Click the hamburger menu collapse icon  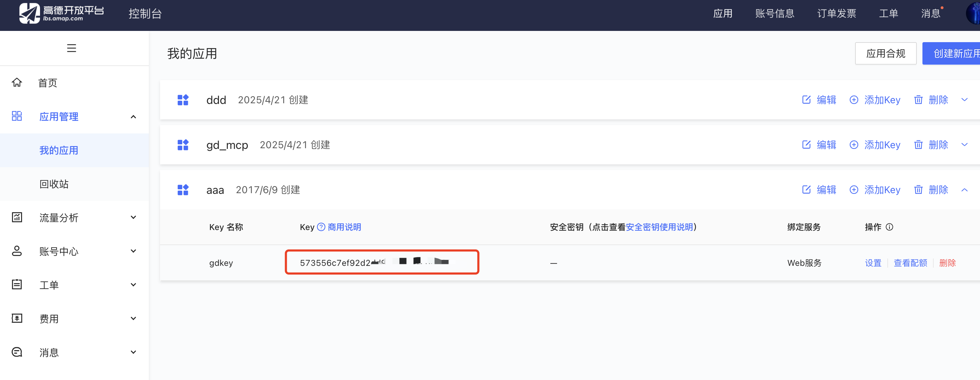72,48
